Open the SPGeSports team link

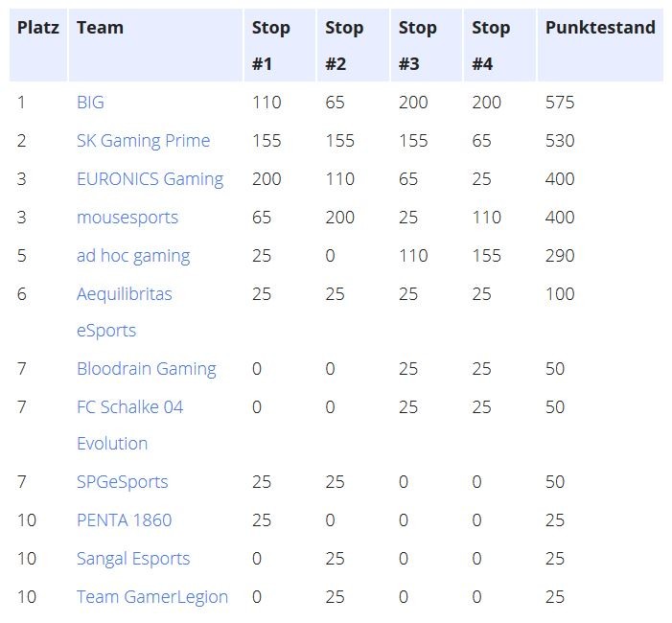click(x=122, y=482)
